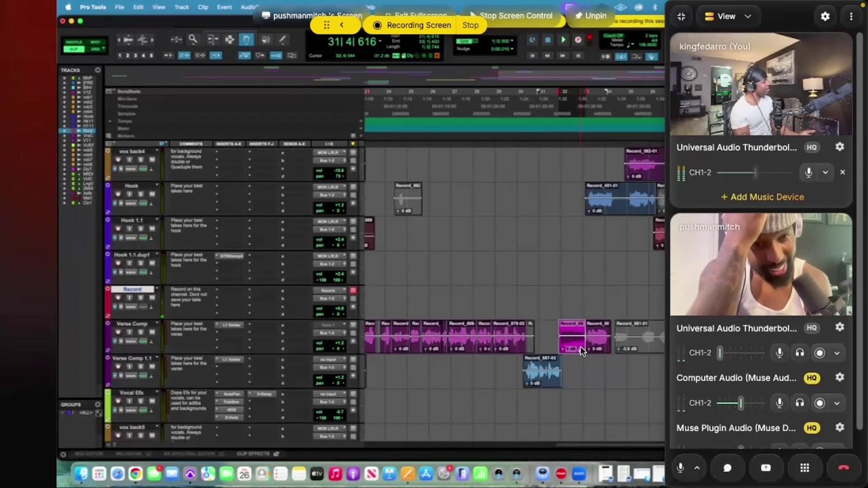The height and width of the screenshot is (488, 868).
Task: Enable Grid edit mode
Action: point(96,49)
